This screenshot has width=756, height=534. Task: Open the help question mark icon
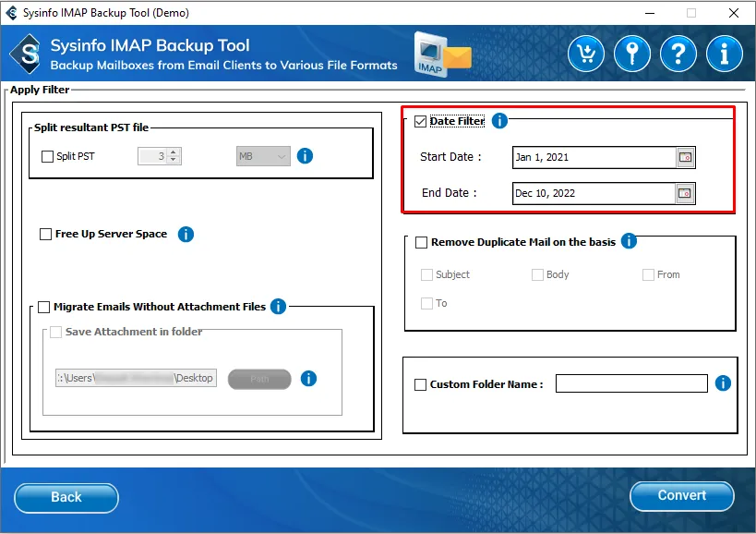pos(678,54)
